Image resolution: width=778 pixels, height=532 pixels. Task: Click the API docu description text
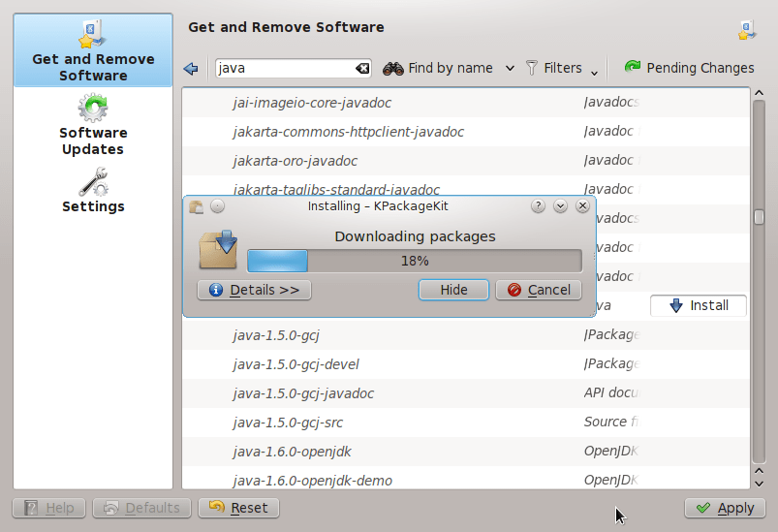(611, 392)
